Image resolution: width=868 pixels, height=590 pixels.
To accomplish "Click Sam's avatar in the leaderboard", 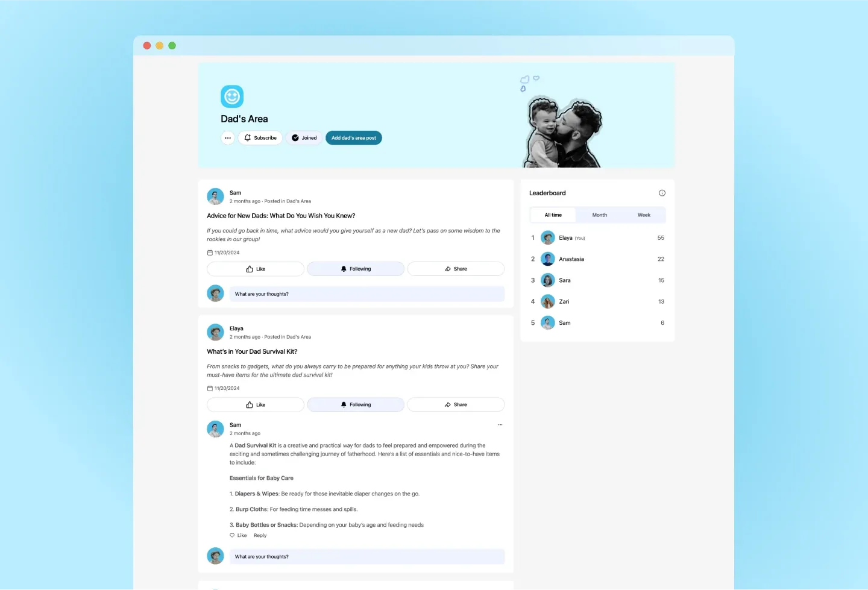I will [548, 323].
